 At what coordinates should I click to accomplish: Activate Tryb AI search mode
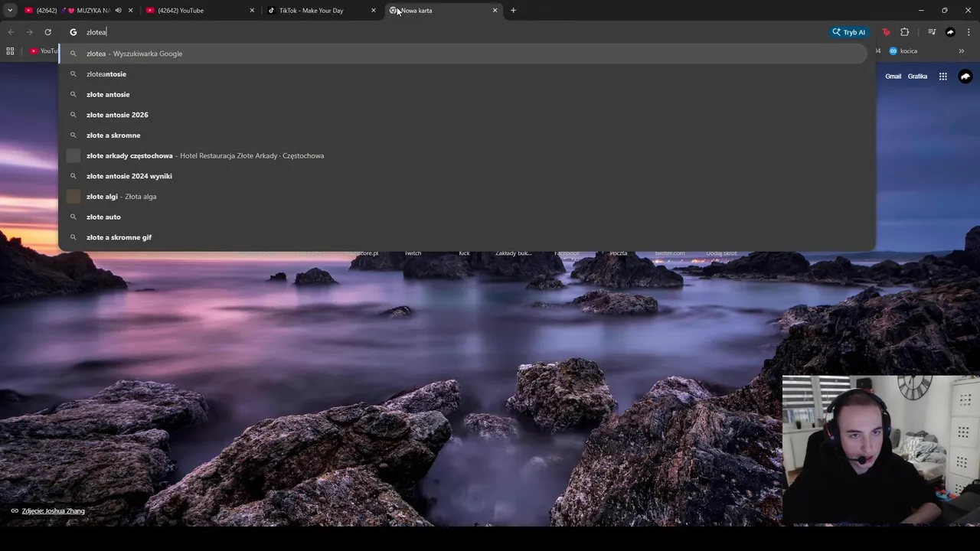(848, 32)
